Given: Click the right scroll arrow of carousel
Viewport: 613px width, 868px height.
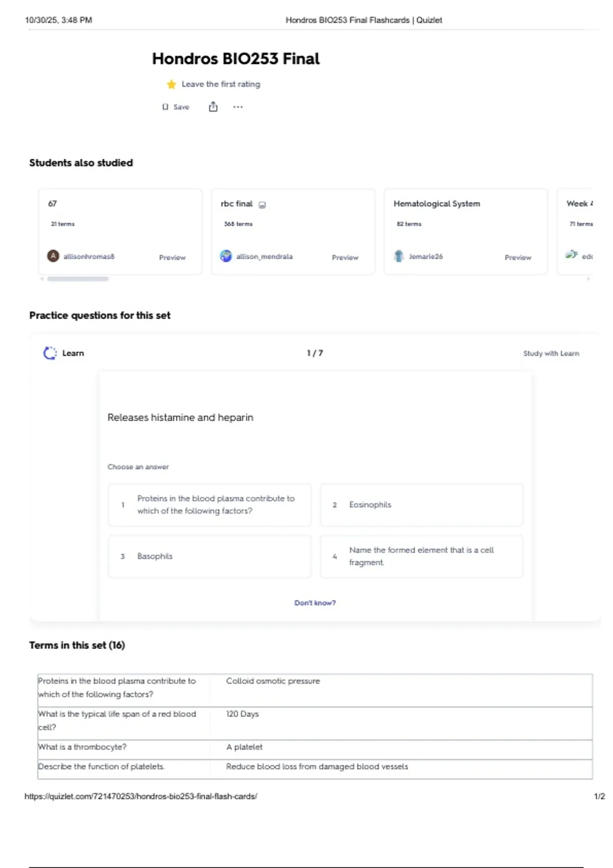Looking at the screenshot, I should pyautogui.click(x=588, y=279).
